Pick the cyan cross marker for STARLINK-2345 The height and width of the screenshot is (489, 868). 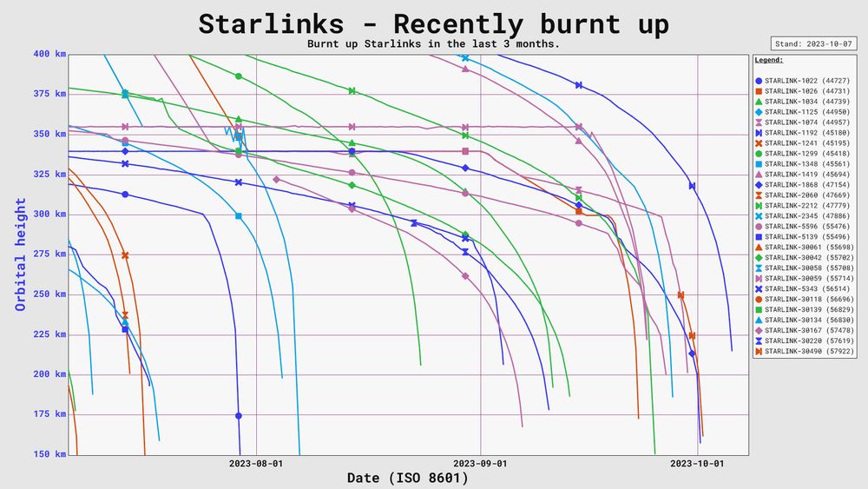759,216
